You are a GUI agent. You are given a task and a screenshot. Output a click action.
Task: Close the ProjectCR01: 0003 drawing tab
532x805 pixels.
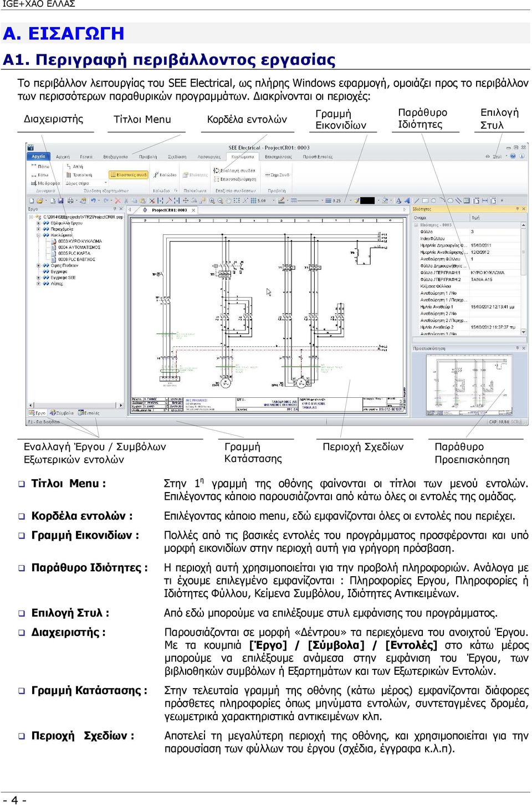tap(193, 211)
